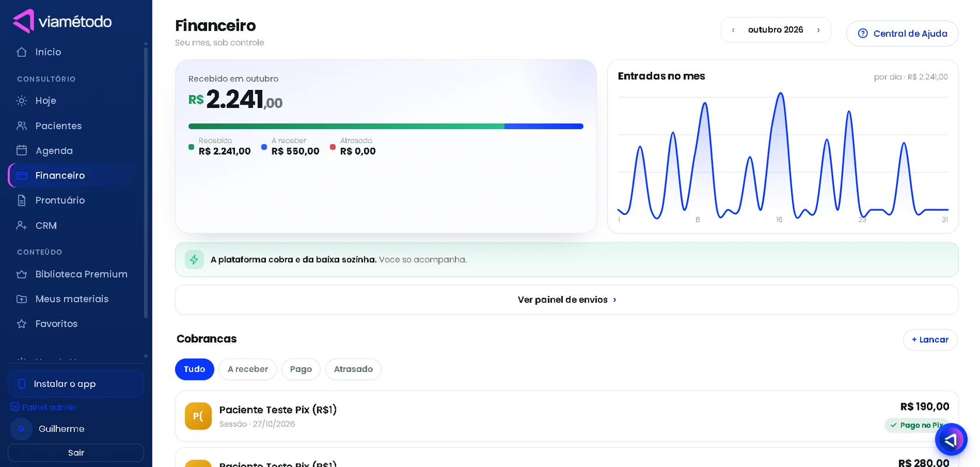This screenshot has width=980, height=467.
Task: Open the Painel admin link
Action: tap(44, 407)
